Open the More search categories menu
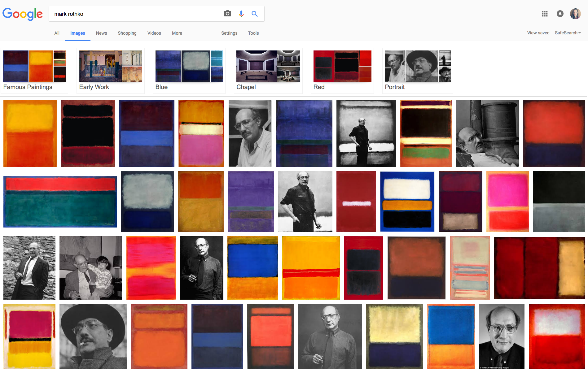Viewport: 588px width, 373px height. [177, 33]
